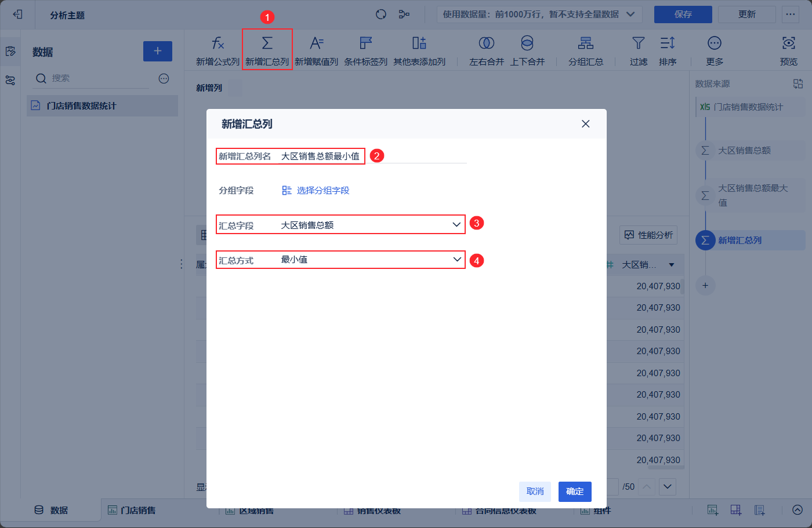Click the 上下合并 tool
Viewport: 812px width, 528px height.
(527, 50)
